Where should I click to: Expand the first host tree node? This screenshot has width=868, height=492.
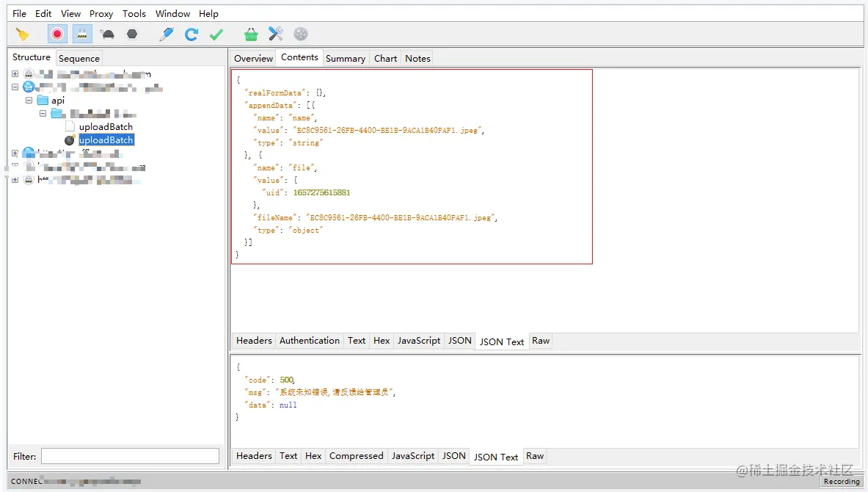pos(15,73)
